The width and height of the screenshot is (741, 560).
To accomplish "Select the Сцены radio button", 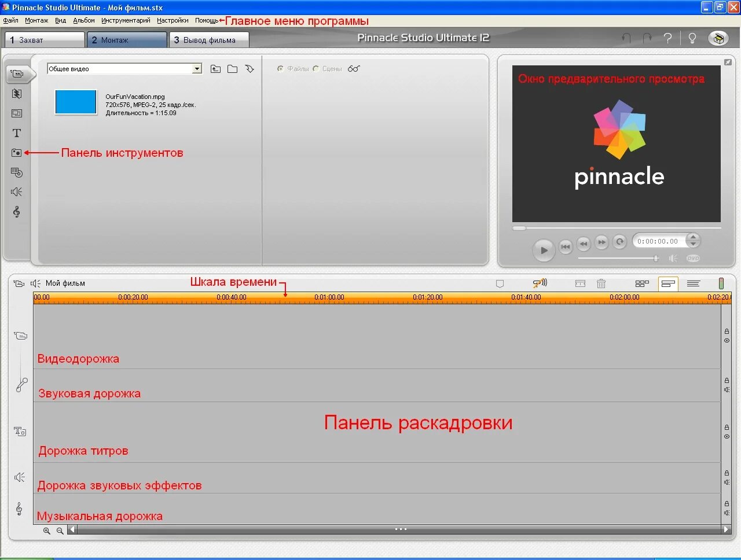I will point(316,69).
